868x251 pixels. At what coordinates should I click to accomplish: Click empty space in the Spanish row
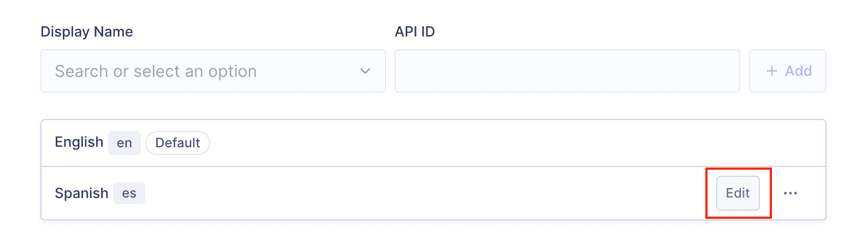pos(426,193)
